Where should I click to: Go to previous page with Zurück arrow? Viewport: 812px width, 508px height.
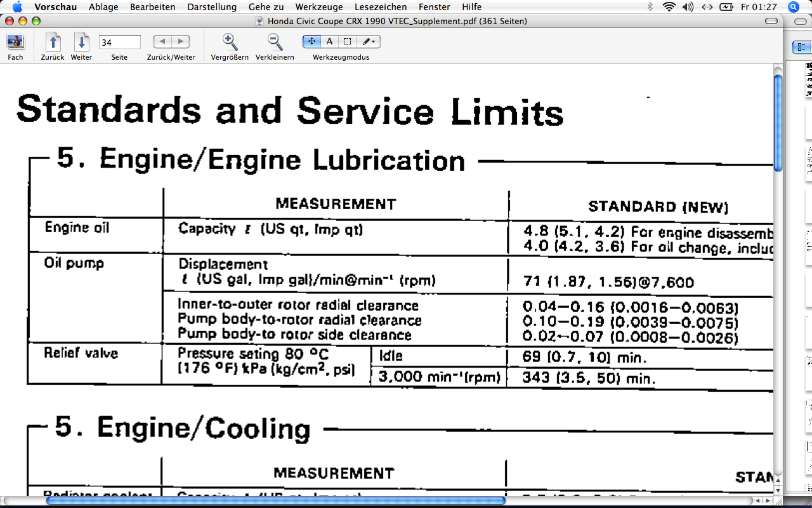(53, 43)
